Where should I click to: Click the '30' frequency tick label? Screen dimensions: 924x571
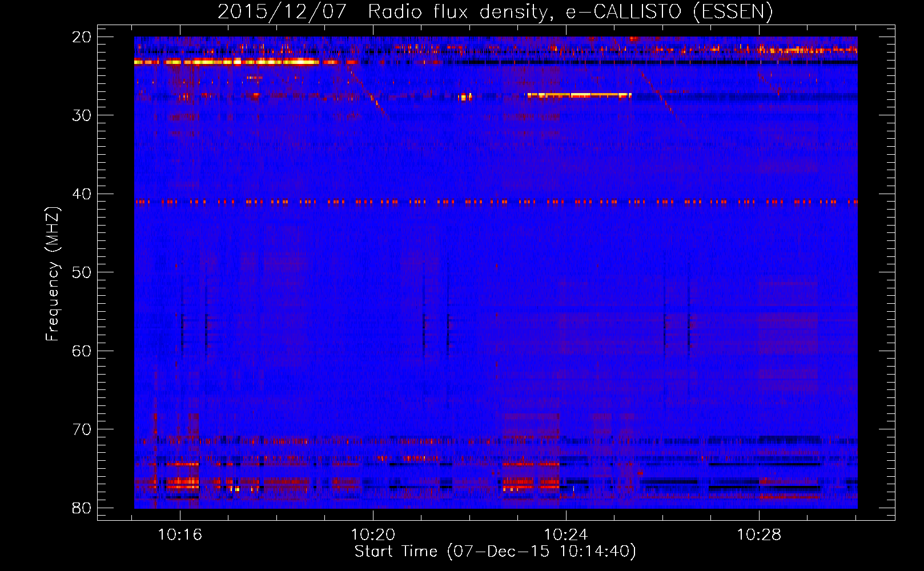tap(82, 115)
